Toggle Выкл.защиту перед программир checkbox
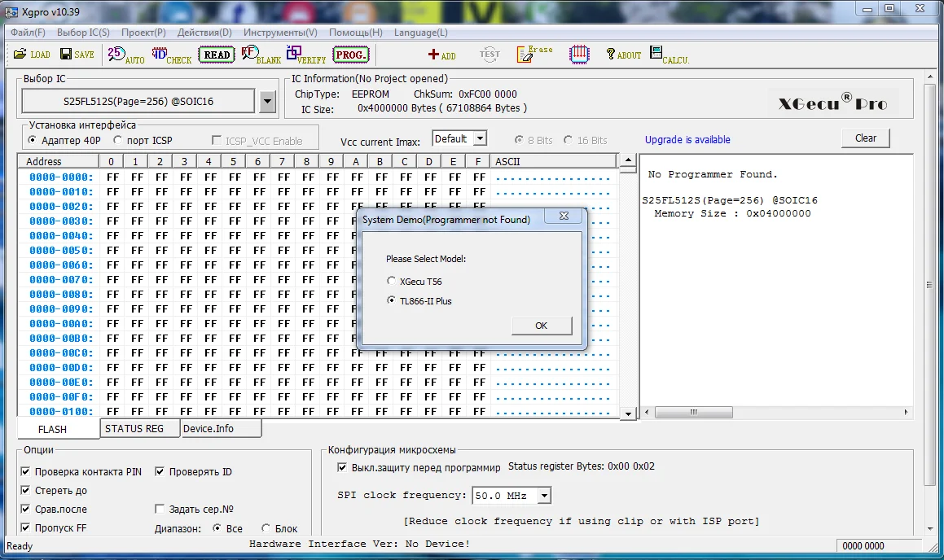944x560 pixels. (x=342, y=467)
